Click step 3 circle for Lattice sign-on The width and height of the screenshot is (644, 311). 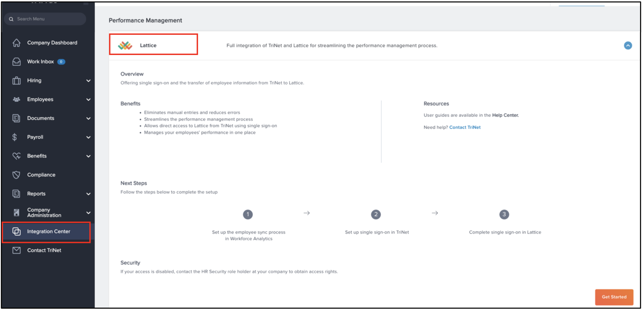click(505, 214)
